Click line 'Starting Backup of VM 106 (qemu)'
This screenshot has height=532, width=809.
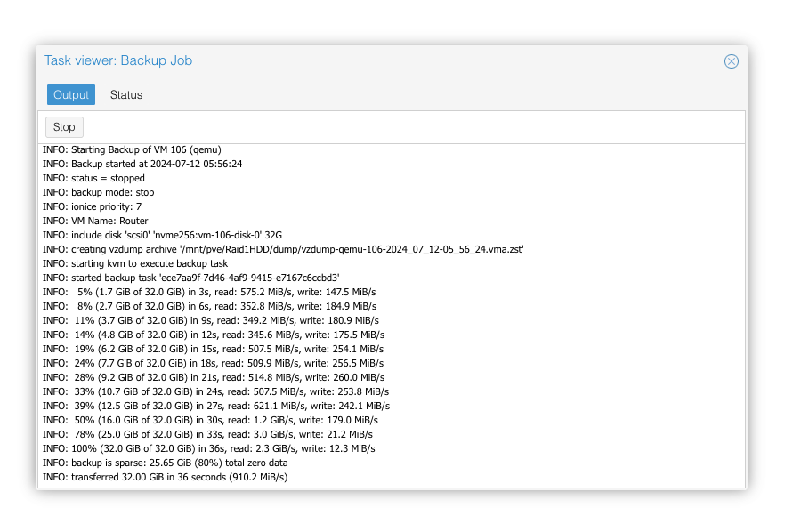132,150
